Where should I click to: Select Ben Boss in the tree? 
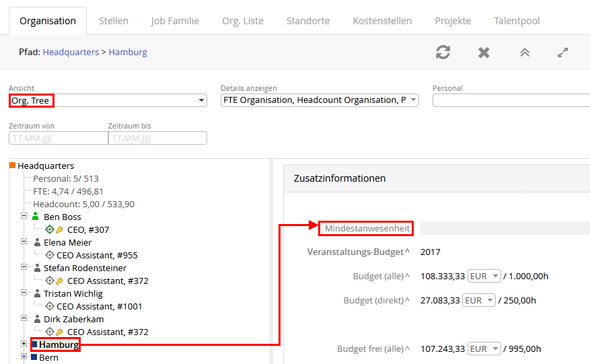pos(63,217)
